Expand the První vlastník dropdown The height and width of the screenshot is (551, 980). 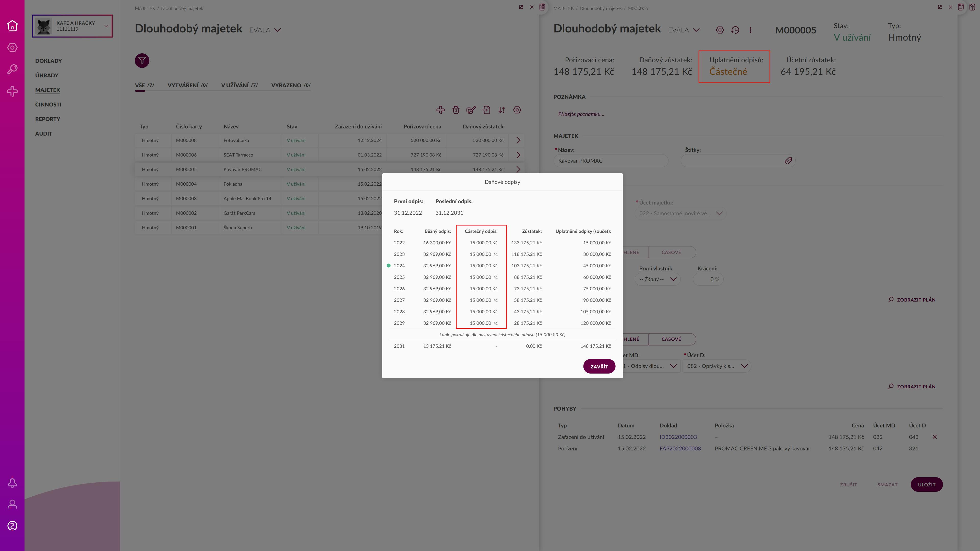click(658, 279)
